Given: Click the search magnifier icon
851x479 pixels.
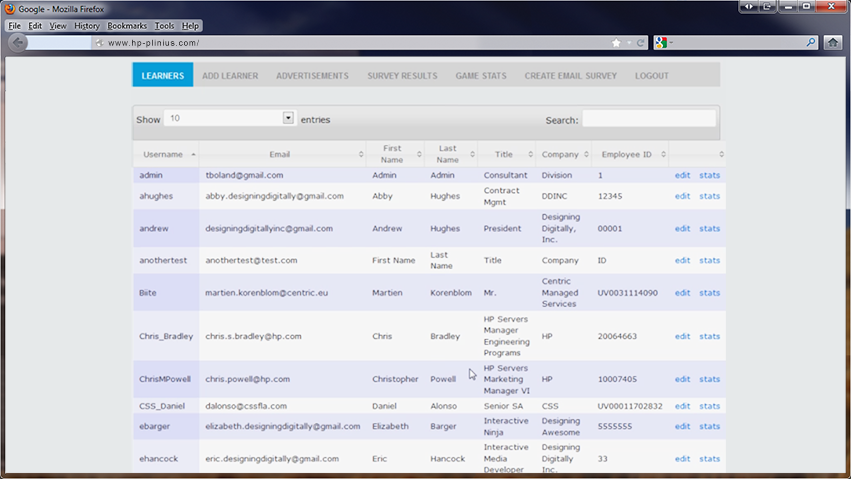Looking at the screenshot, I should pos(811,42).
